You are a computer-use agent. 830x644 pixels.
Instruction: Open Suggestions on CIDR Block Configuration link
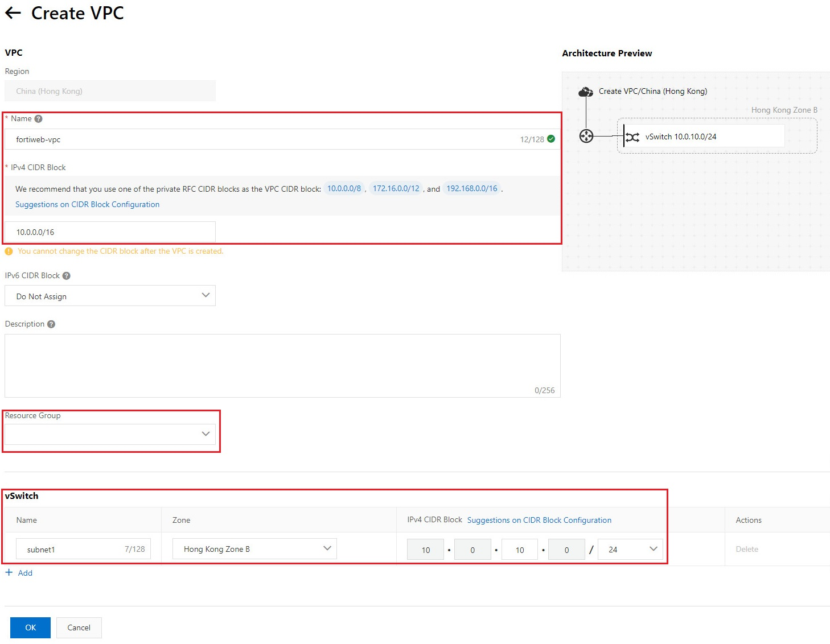pos(87,204)
